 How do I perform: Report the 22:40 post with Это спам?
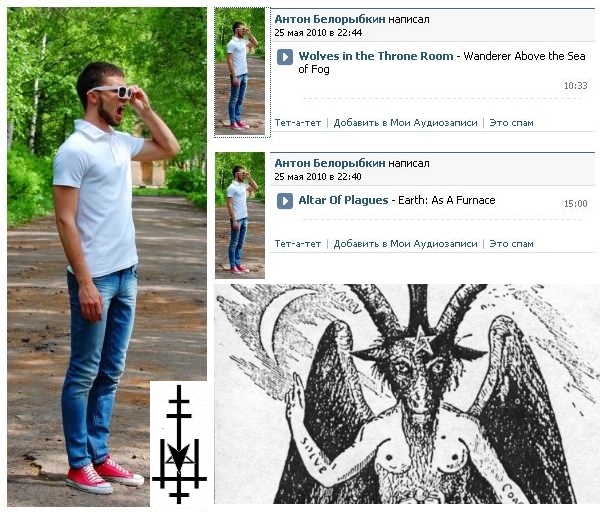tap(511, 244)
